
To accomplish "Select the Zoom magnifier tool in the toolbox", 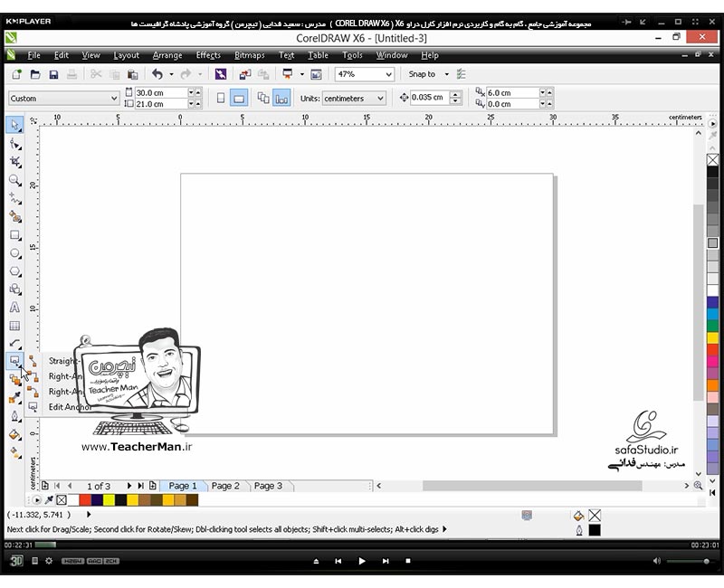I will 15,180.
